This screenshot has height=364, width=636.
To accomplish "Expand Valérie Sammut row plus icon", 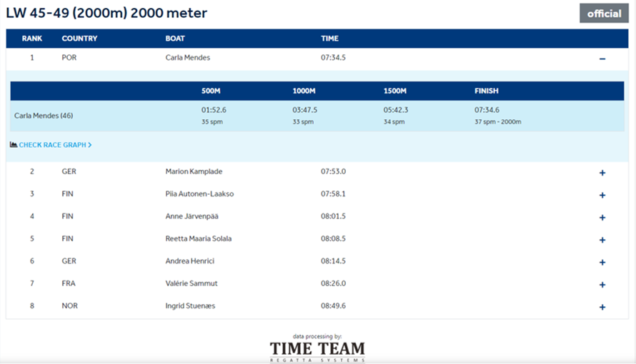I will 602,284.
